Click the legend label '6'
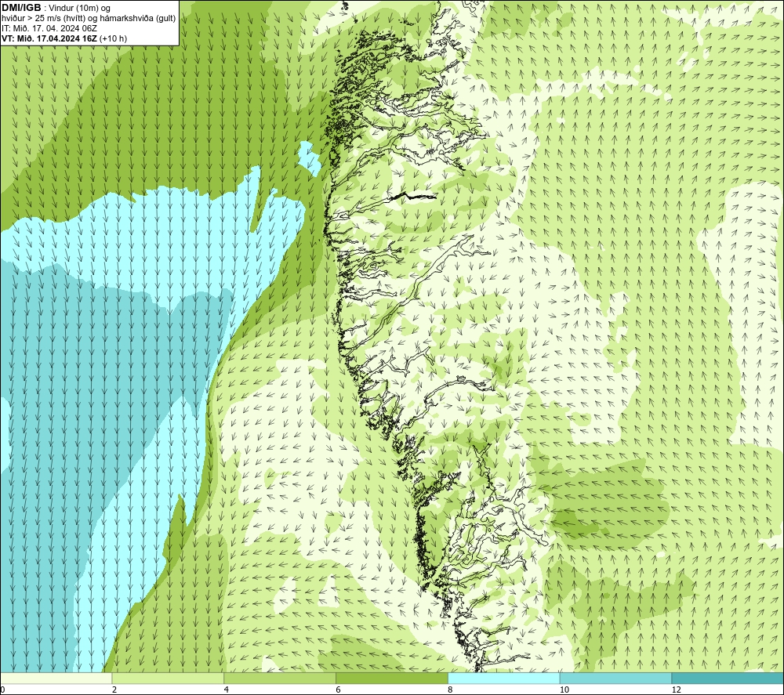 click(x=339, y=690)
